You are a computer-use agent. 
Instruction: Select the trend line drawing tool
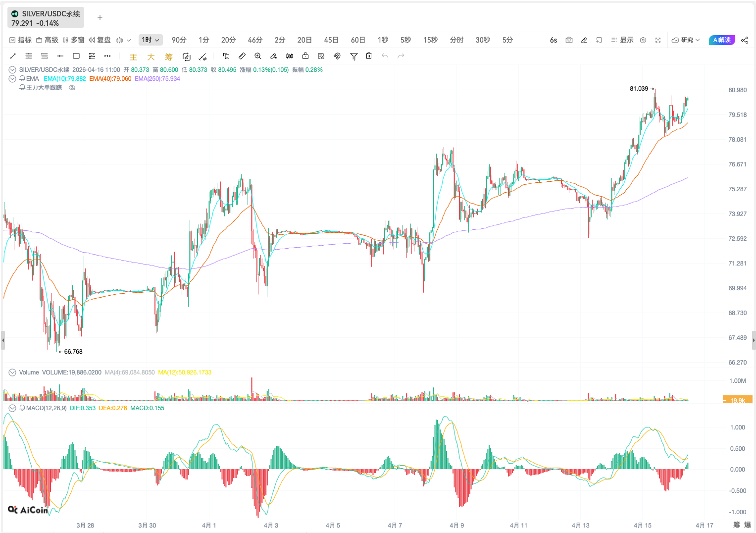(13, 56)
